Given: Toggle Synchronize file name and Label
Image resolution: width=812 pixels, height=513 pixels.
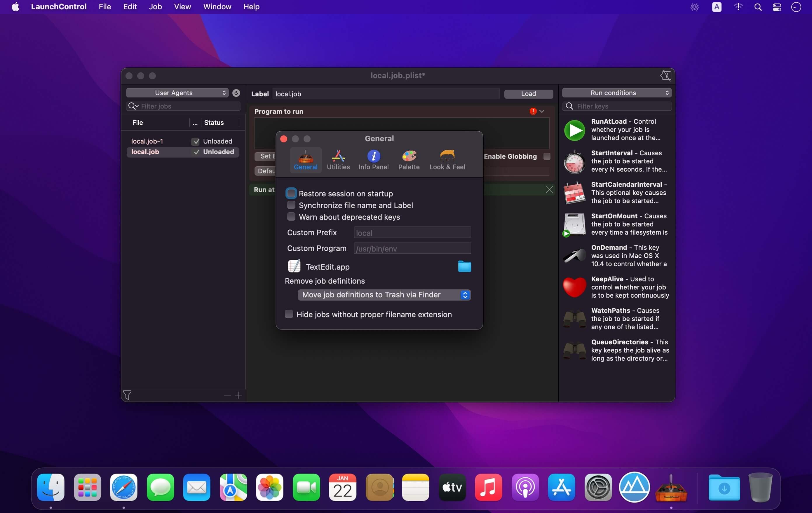Looking at the screenshot, I should click(x=291, y=205).
